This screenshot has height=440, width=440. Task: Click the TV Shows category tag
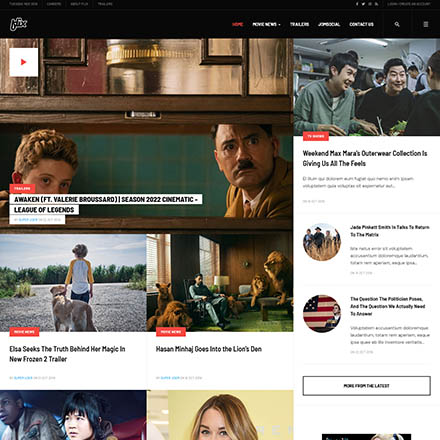[x=316, y=136]
